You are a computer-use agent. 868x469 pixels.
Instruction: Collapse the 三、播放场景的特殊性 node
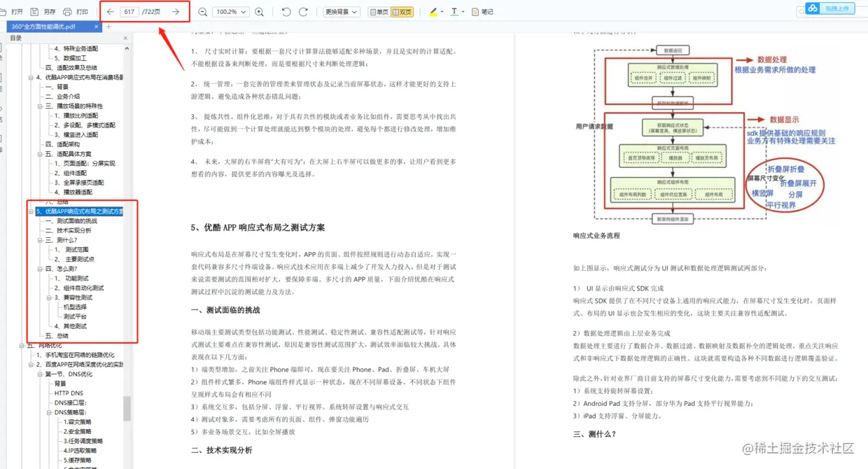[40, 106]
